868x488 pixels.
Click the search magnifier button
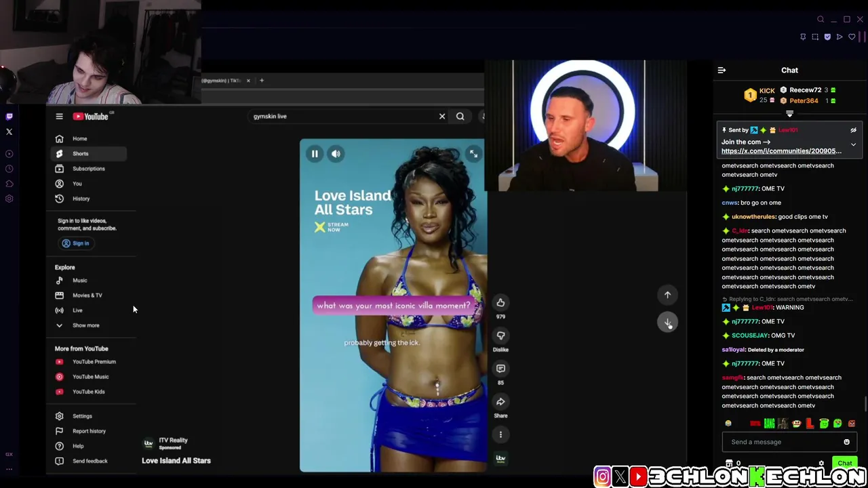point(460,117)
